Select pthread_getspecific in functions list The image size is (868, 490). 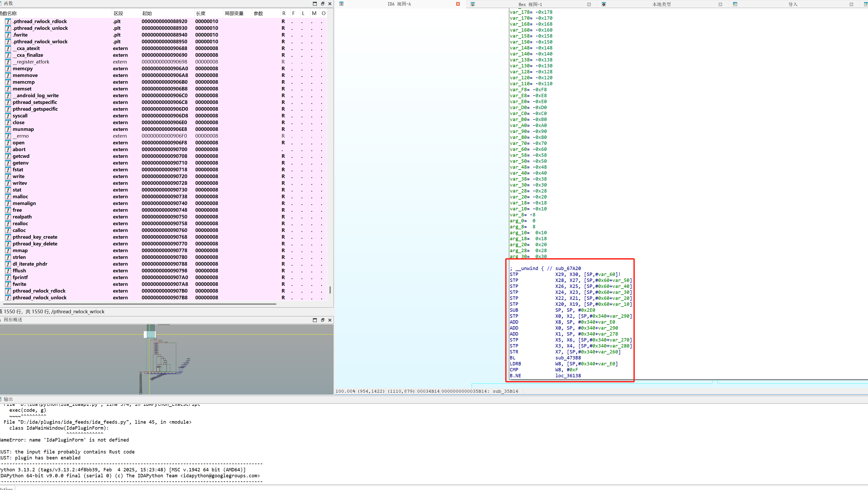click(x=35, y=109)
